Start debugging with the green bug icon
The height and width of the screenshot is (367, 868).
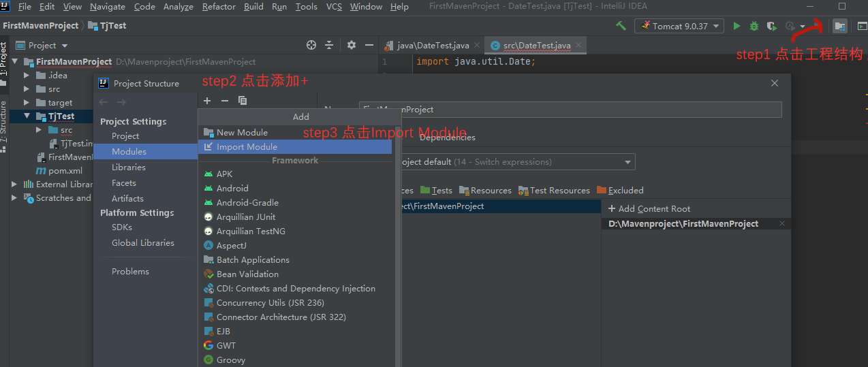pyautogui.click(x=754, y=26)
